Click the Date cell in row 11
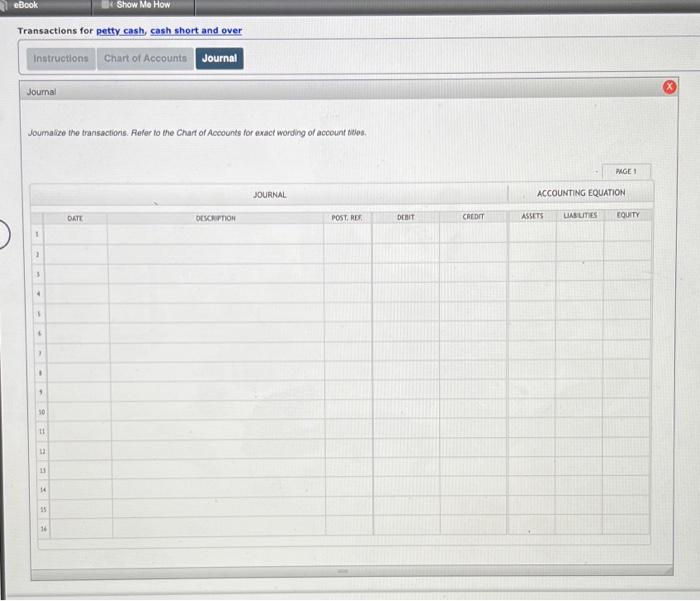Screen dimensions: 700x601 [x=79, y=431]
